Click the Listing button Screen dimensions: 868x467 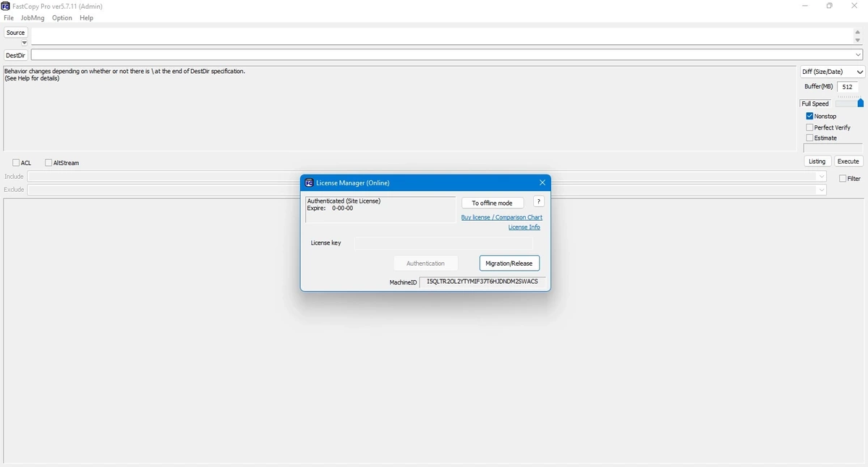point(817,161)
